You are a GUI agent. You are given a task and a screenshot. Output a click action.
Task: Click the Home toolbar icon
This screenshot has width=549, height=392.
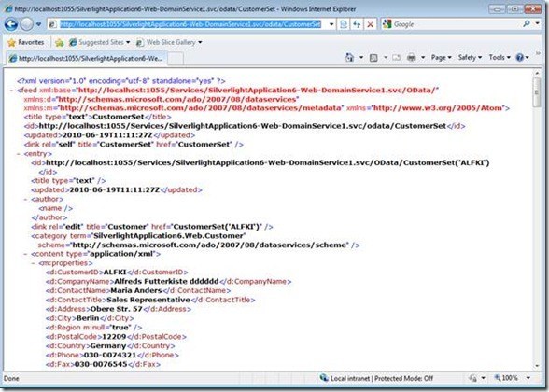click(x=349, y=58)
